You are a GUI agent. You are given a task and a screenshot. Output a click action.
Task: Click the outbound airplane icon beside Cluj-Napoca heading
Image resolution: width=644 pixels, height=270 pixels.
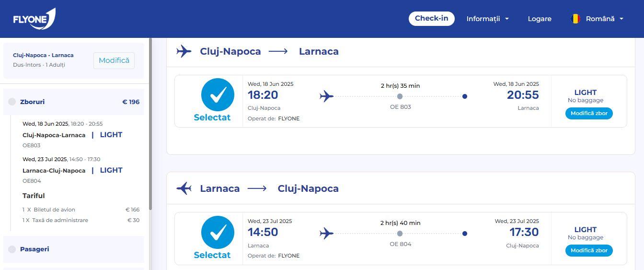[184, 51]
